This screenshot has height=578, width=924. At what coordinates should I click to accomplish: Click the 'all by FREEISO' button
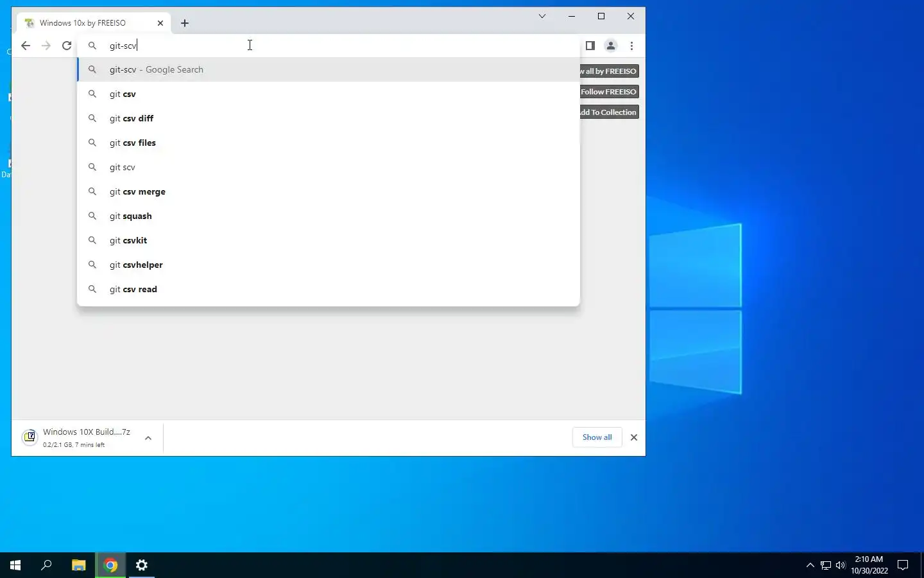point(609,71)
